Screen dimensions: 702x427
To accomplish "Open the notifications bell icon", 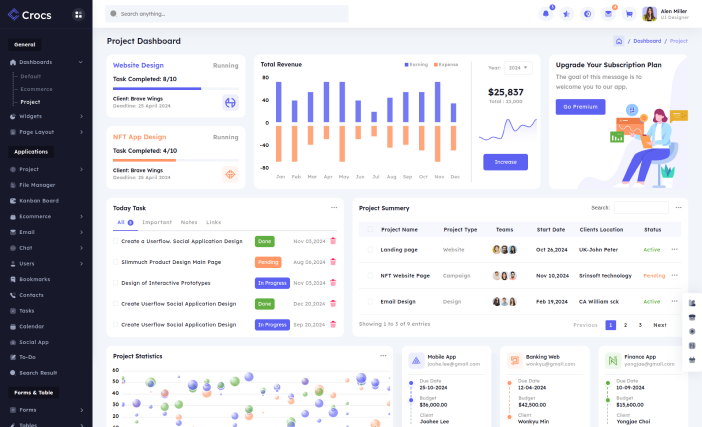I will pos(546,14).
